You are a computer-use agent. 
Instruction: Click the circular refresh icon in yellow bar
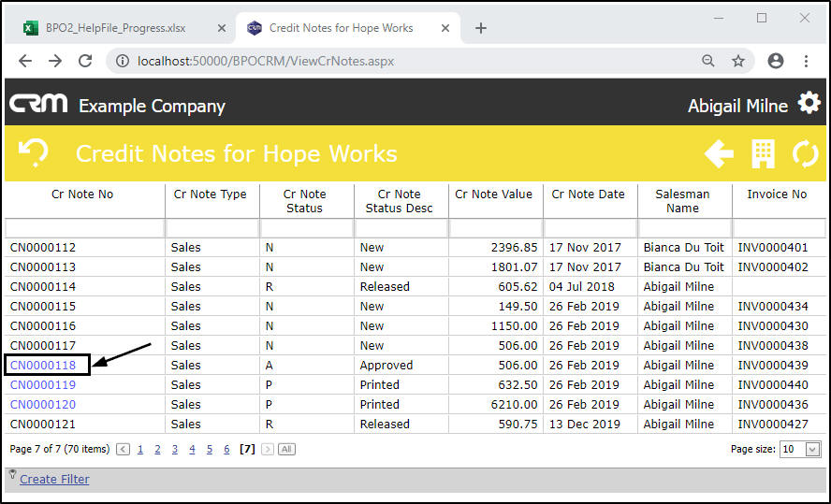click(805, 154)
